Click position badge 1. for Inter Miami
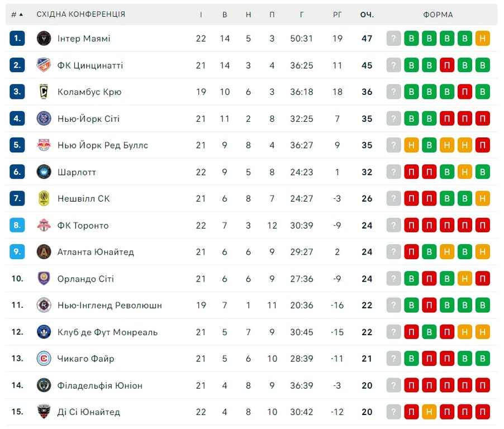The height and width of the screenshot is (429, 504). tap(17, 39)
